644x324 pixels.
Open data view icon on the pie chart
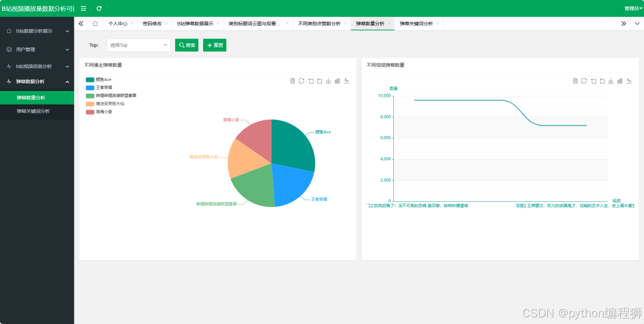292,81
